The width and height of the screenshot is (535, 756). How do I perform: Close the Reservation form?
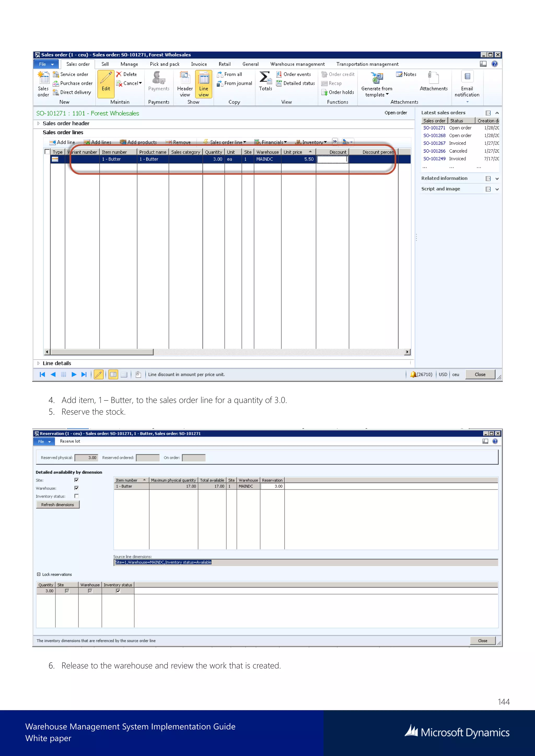point(482,640)
